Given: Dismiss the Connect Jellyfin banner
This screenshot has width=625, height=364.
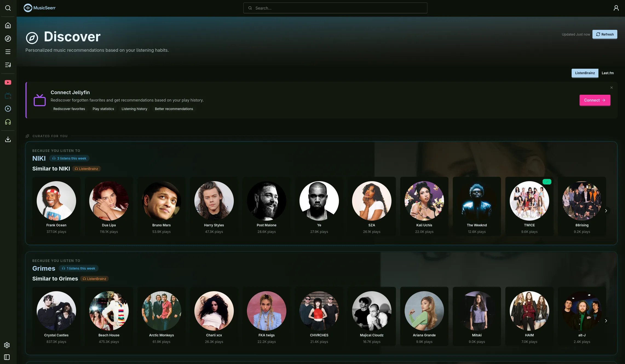Looking at the screenshot, I should 612,88.
